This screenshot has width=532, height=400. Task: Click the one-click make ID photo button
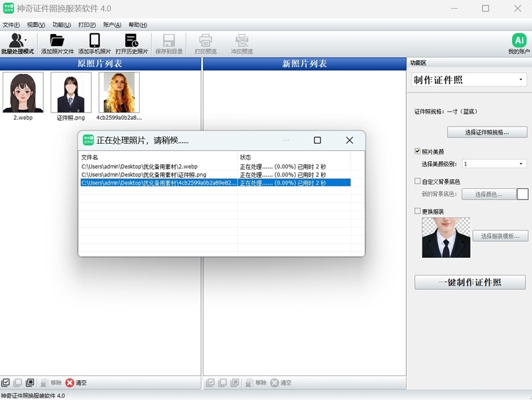469,282
